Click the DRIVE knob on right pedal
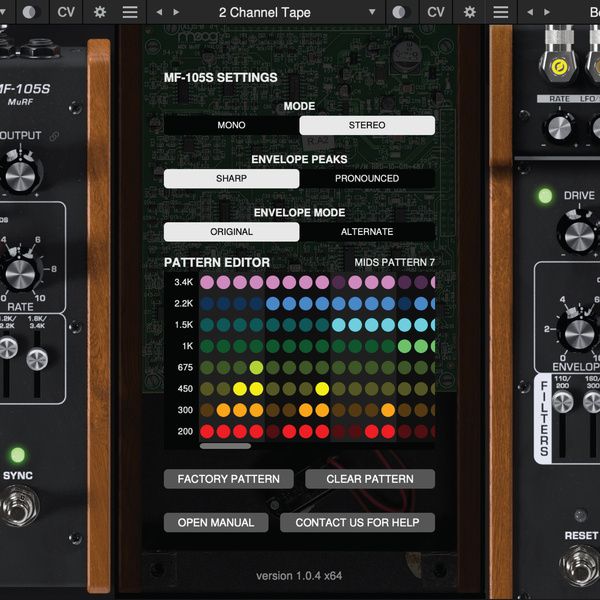This screenshot has width=600, height=600. 579,236
